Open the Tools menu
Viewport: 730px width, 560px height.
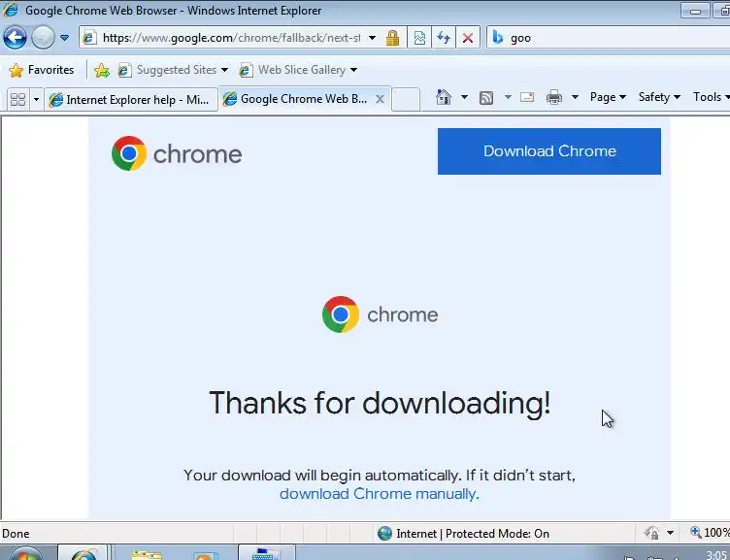[711, 97]
